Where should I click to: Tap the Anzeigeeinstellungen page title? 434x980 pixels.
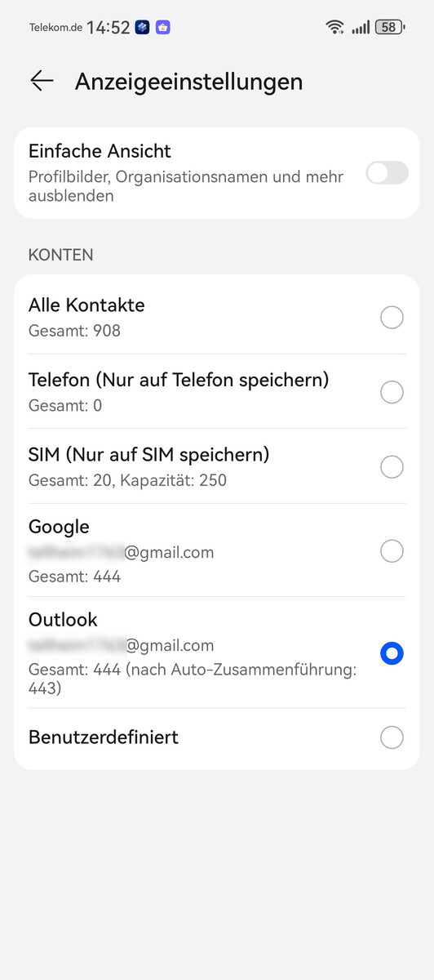[188, 82]
